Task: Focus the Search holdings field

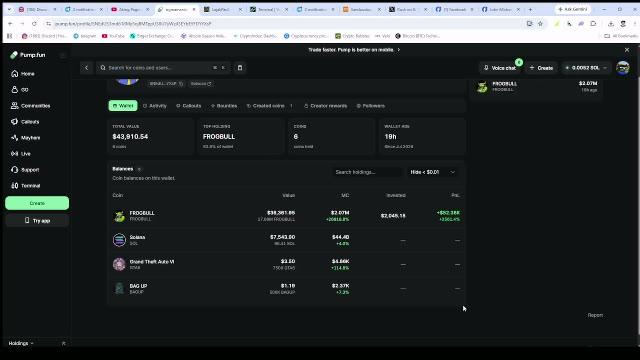Action: pyautogui.click(x=366, y=172)
